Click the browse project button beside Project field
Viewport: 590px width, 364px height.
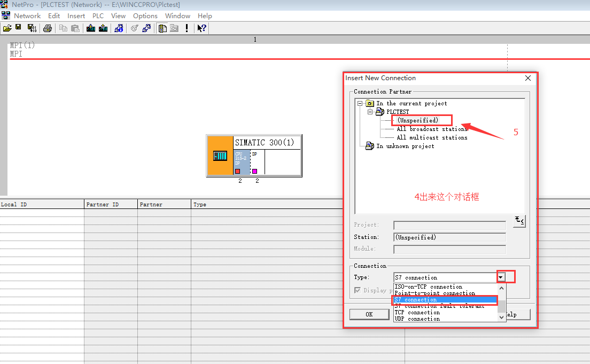(x=519, y=221)
